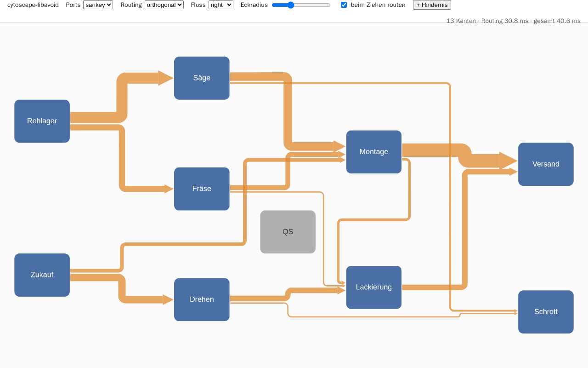Select the Drehen node
Image resolution: width=588 pixels, height=368 pixels.
[x=202, y=299]
